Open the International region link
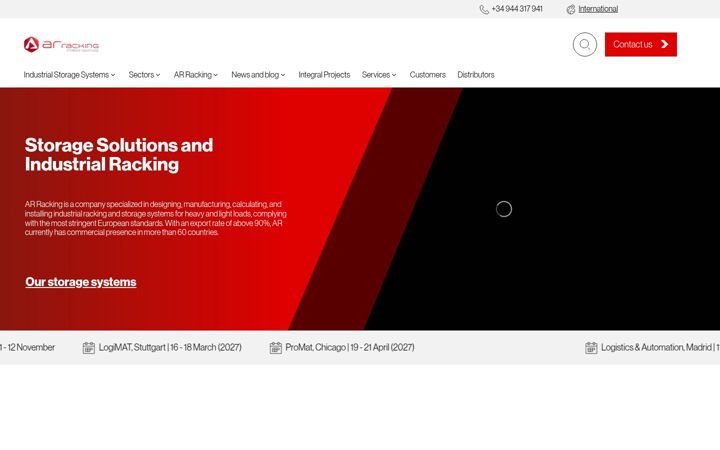720x450 pixels. point(598,9)
